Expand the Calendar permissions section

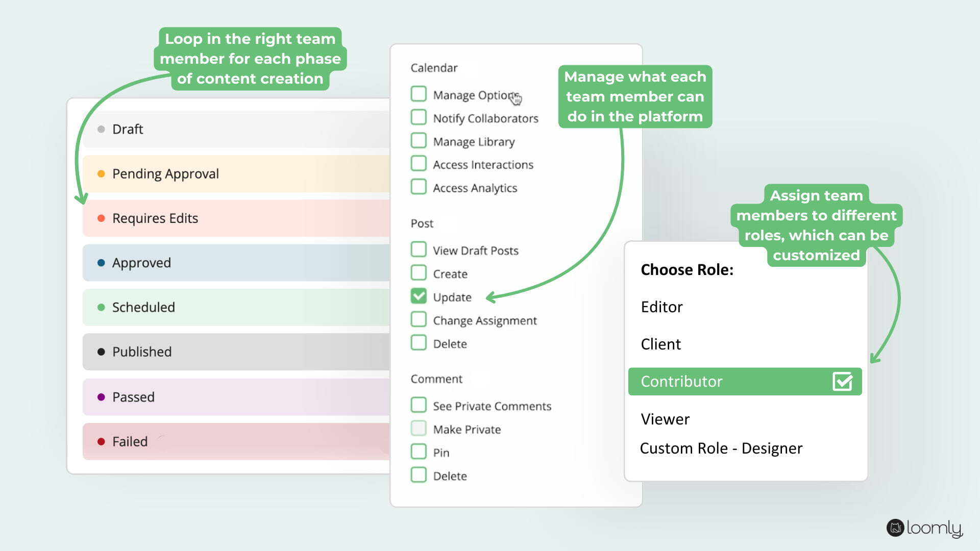click(x=433, y=67)
